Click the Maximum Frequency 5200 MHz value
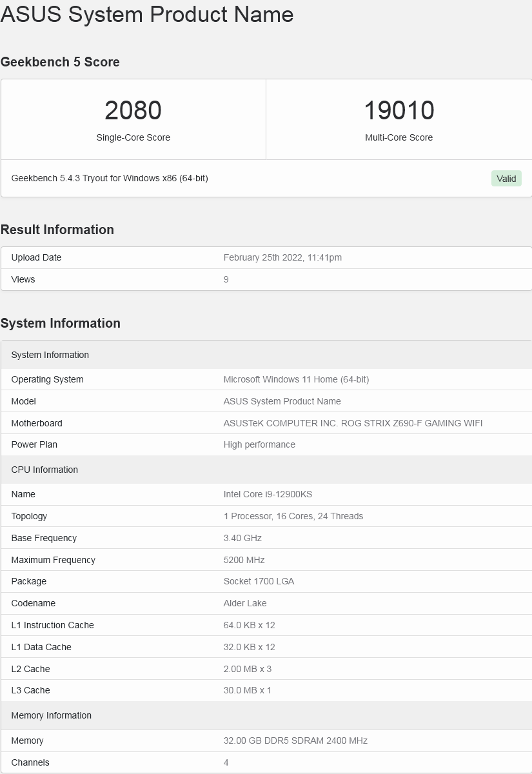 point(244,560)
